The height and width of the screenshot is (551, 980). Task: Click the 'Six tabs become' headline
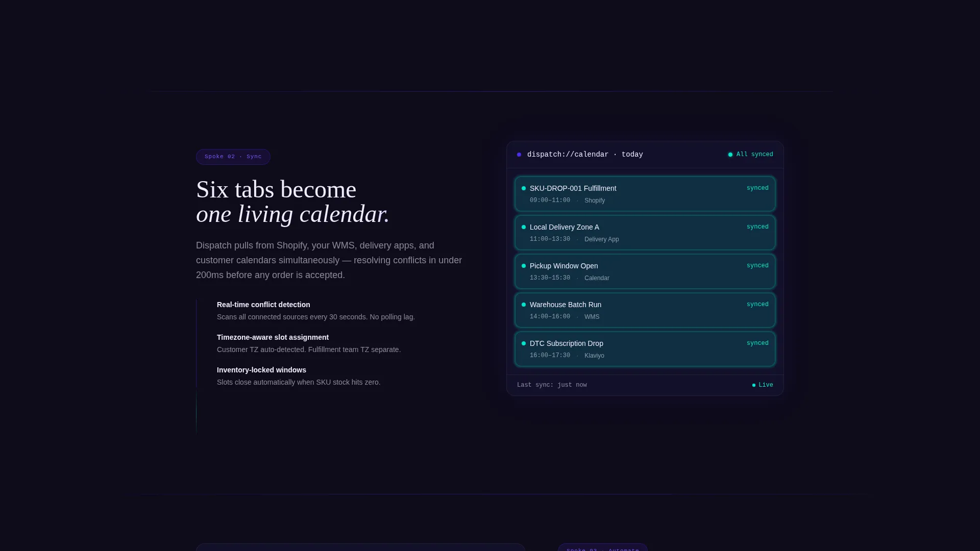click(276, 189)
